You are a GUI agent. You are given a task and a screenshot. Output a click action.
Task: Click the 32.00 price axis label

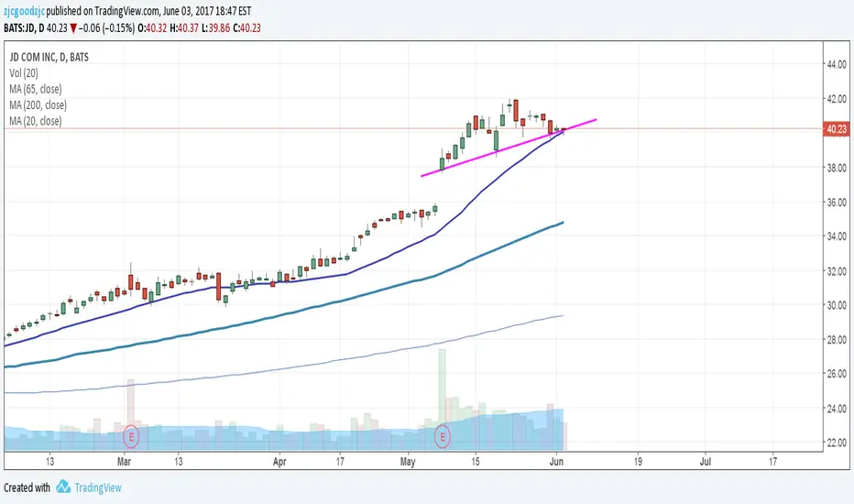point(837,271)
